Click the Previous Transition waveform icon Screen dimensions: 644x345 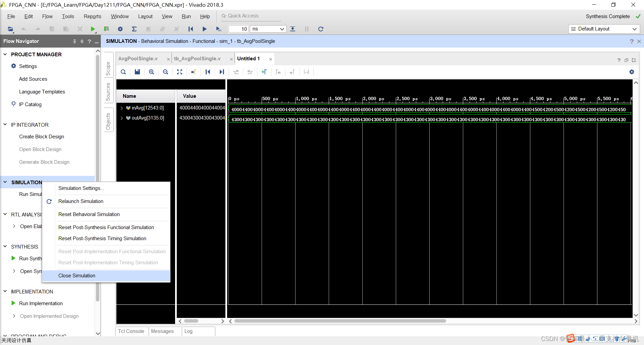click(x=236, y=72)
